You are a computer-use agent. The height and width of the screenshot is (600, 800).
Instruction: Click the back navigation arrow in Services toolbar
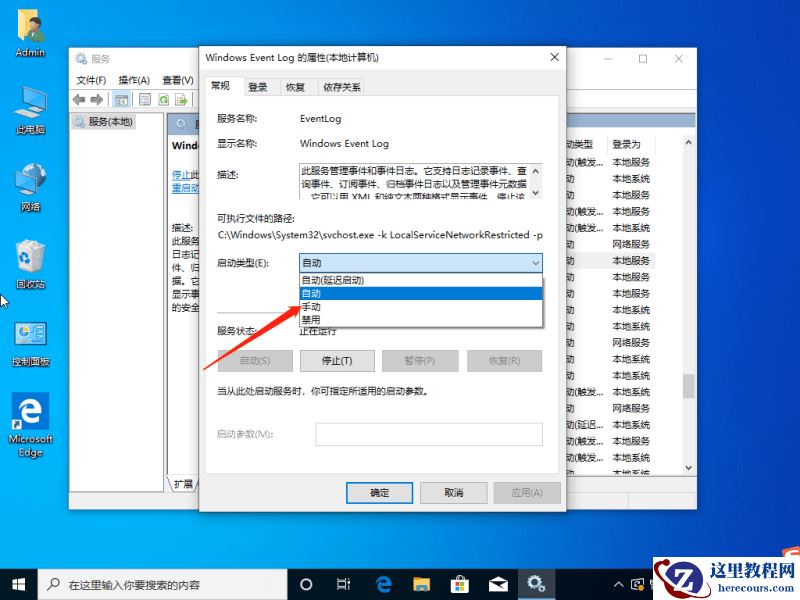(x=79, y=99)
